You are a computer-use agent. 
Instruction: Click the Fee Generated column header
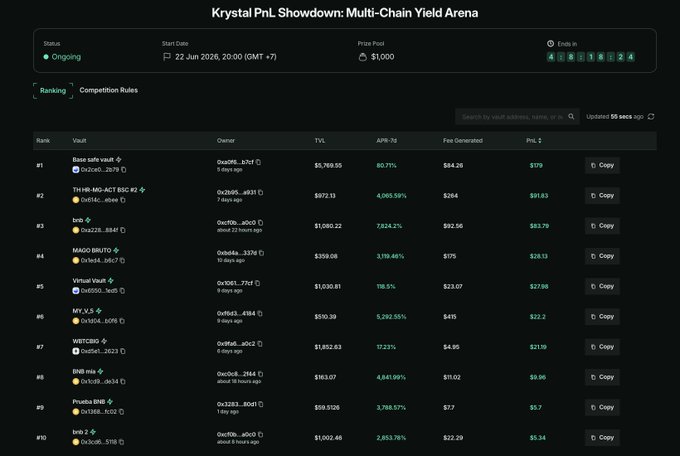(463, 141)
